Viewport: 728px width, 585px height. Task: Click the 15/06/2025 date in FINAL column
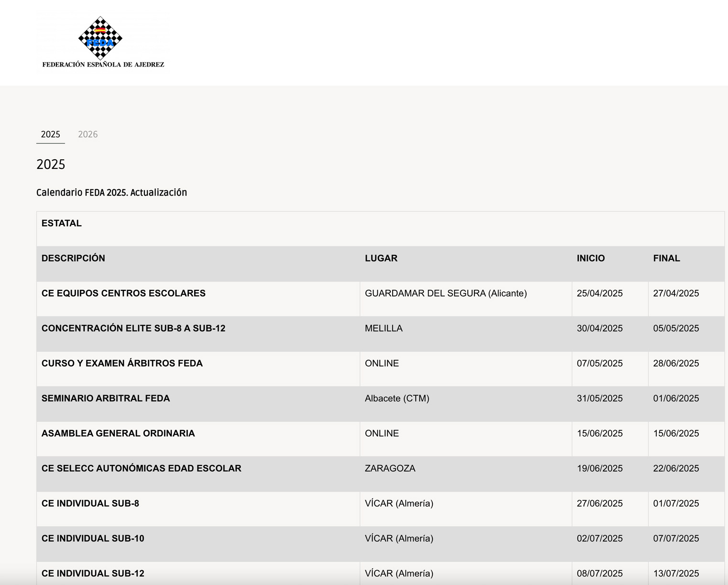(676, 433)
